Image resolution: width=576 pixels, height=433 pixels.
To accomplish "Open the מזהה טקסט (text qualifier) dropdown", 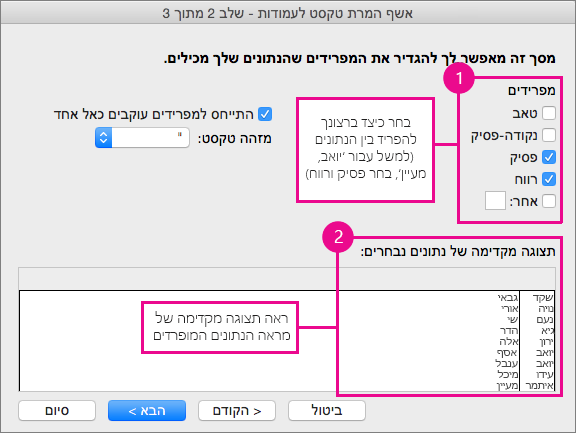I will [x=142, y=138].
